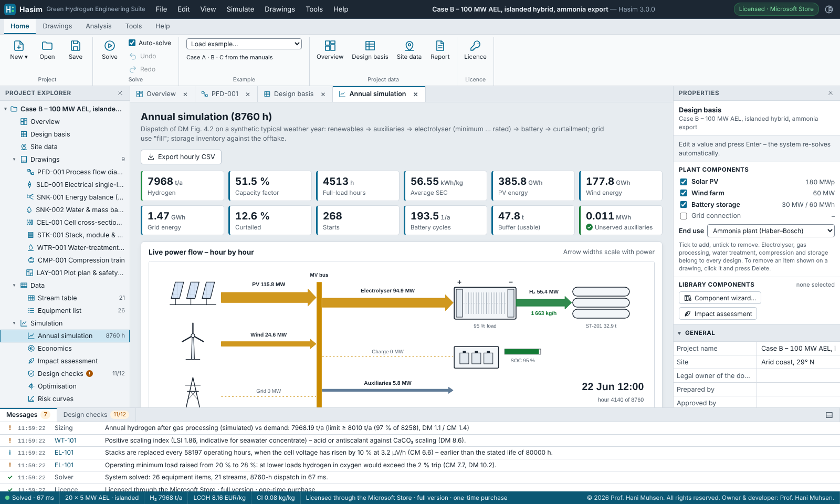Collapse the messages panel icon
The width and height of the screenshot is (840, 504).
pos(829,415)
